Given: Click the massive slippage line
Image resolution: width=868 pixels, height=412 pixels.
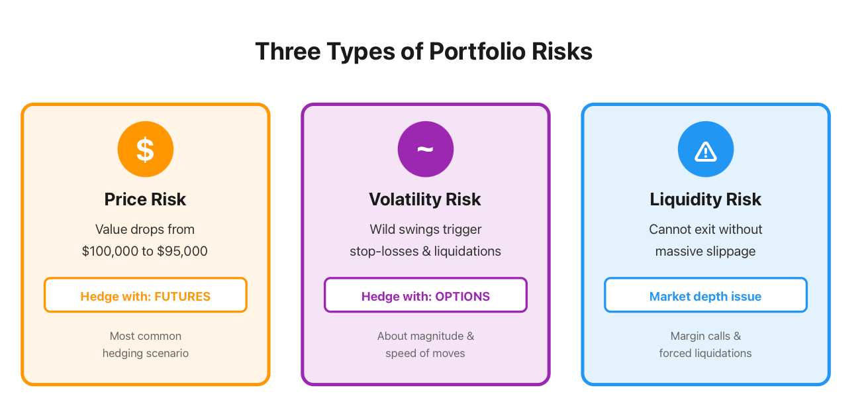Looking at the screenshot, I should (706, 251).
